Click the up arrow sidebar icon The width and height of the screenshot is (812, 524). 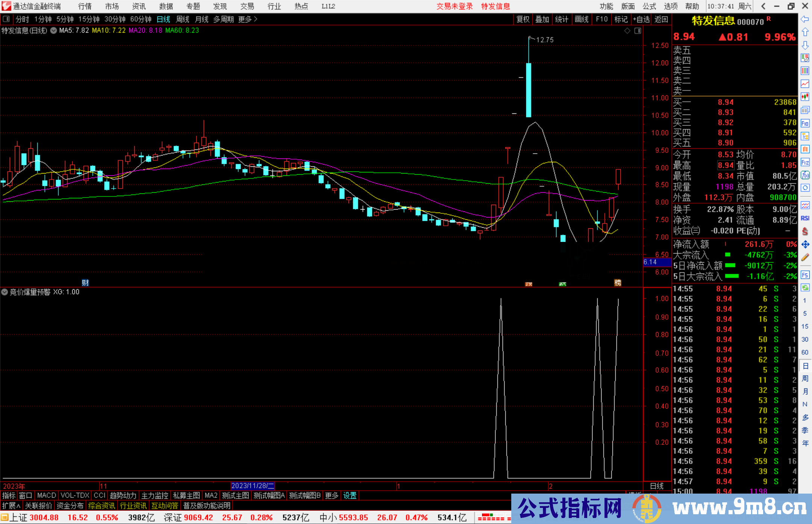(805, 32)
